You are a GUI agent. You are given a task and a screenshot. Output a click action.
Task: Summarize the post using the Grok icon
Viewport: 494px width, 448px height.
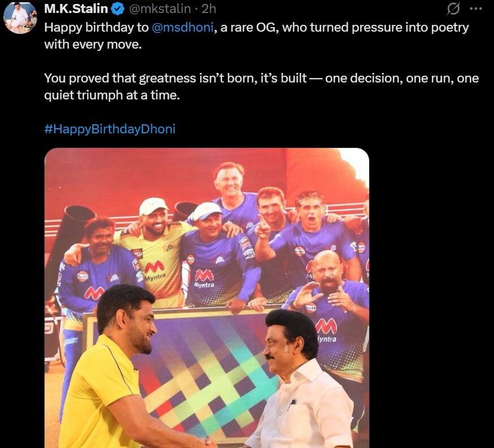pos(454,8)
